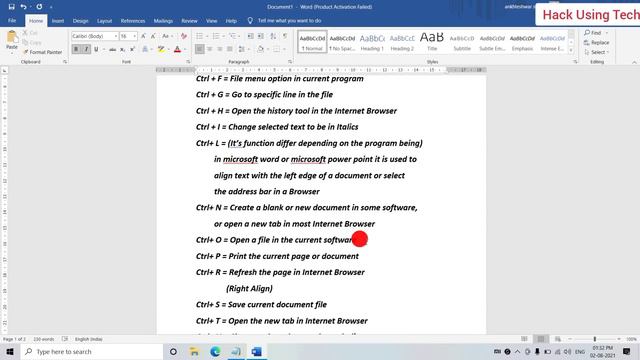Open the Select dropdown in Editing group
640x360 pixels.
point(597,52)
